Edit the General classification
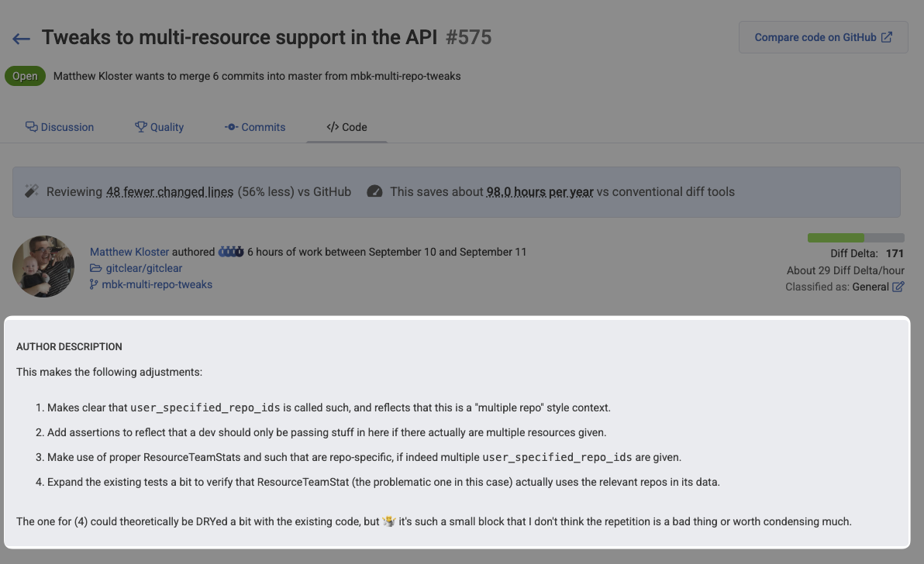This screenshot has width=924, height=564. coord(898,287)
